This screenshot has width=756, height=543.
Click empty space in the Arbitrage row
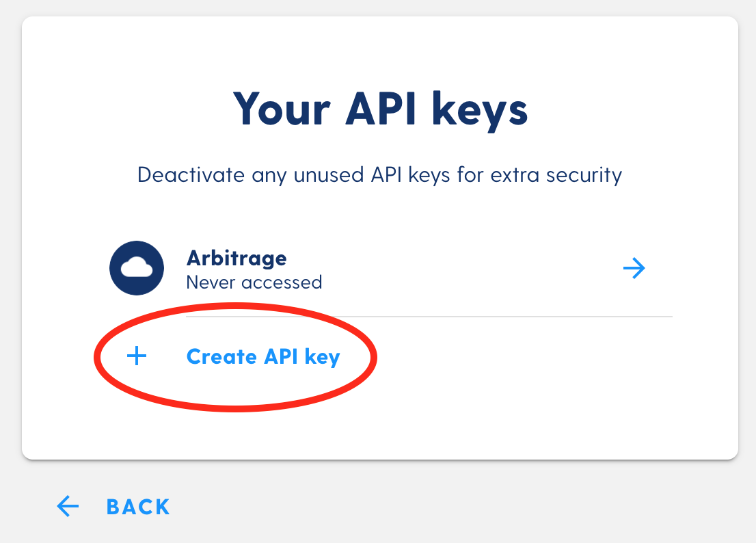(x=472, y=268)
